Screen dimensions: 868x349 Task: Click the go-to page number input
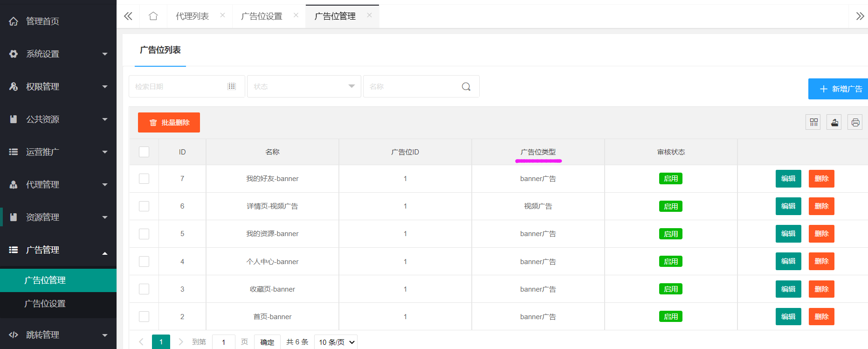(223, 342)
